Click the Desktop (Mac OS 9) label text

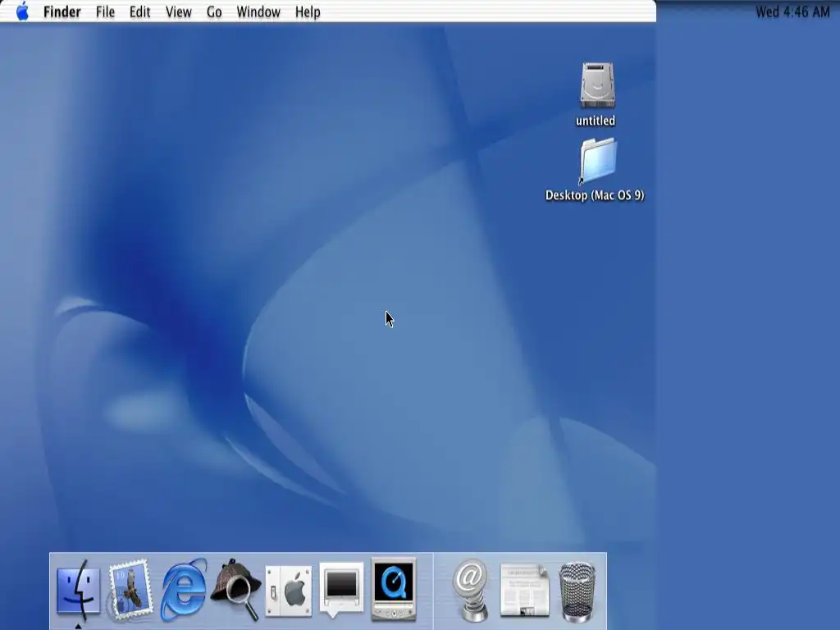(595, 195)
